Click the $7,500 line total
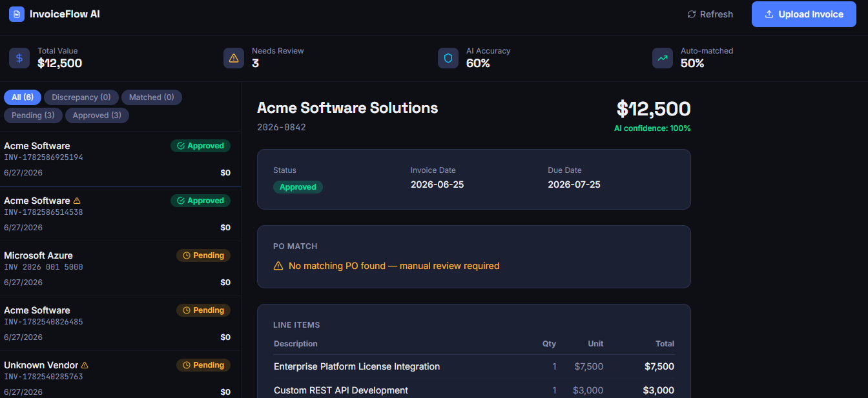The width and height of the screenshot is (868, 398). click(659, 366)
